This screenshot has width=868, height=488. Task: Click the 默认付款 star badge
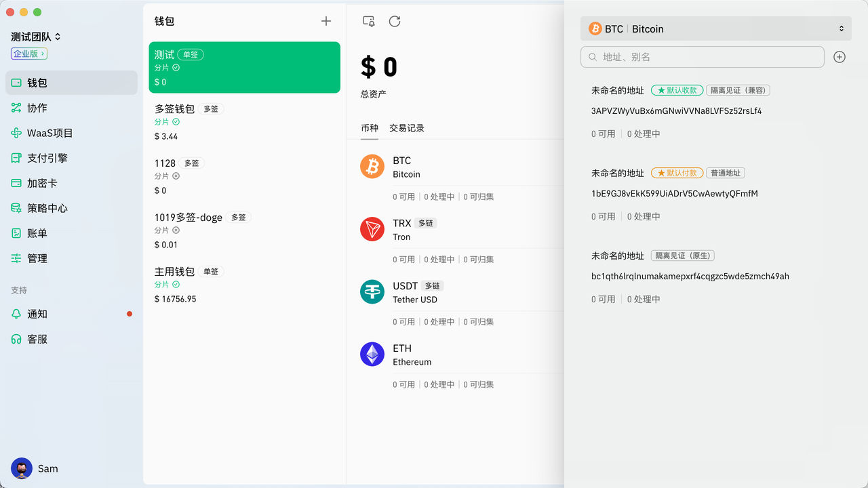676,173
